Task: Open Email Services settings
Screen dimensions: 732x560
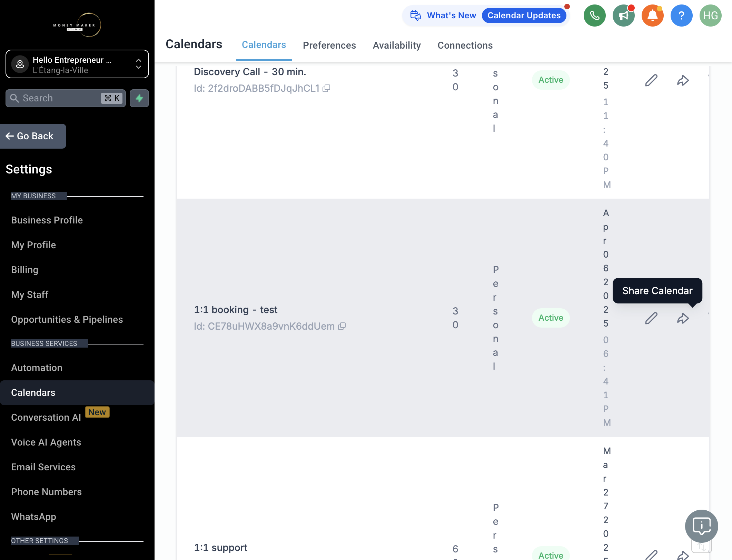Action: (x=43, y=467)
